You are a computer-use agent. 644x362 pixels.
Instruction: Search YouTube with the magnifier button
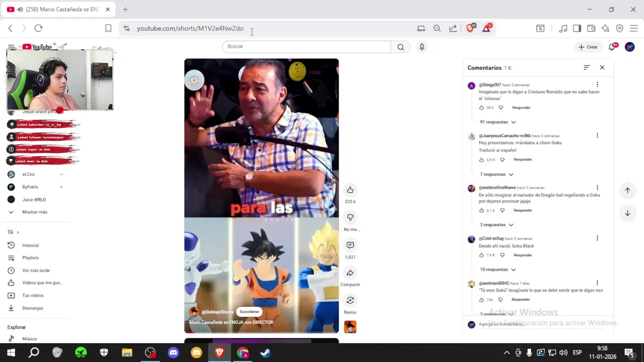(x=400, y=47)
